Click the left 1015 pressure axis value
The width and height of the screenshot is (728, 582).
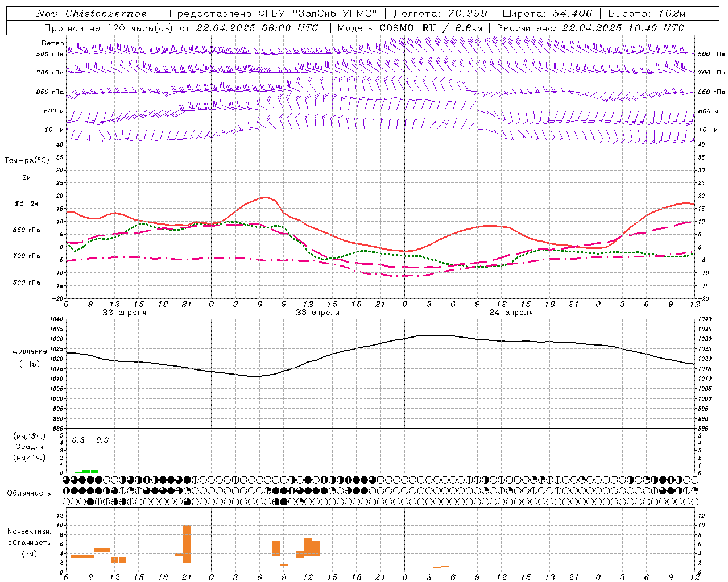coord(57,369)
